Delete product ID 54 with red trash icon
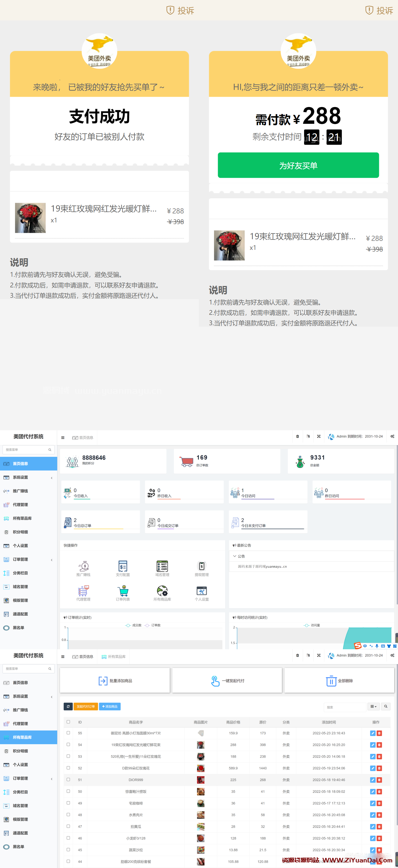Screen dimensions: 398x868 pyautogui.click(x=379, y=745)
